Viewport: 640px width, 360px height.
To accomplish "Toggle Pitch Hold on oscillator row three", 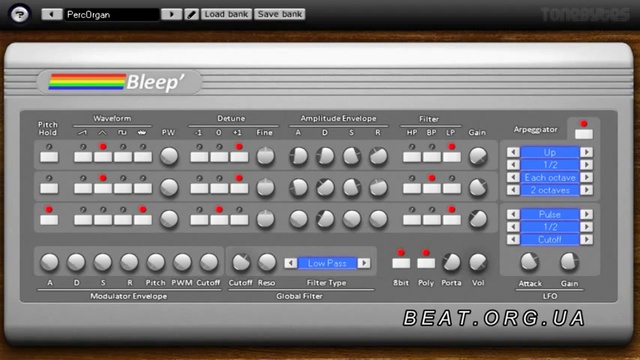I will [x=49, y=220].
